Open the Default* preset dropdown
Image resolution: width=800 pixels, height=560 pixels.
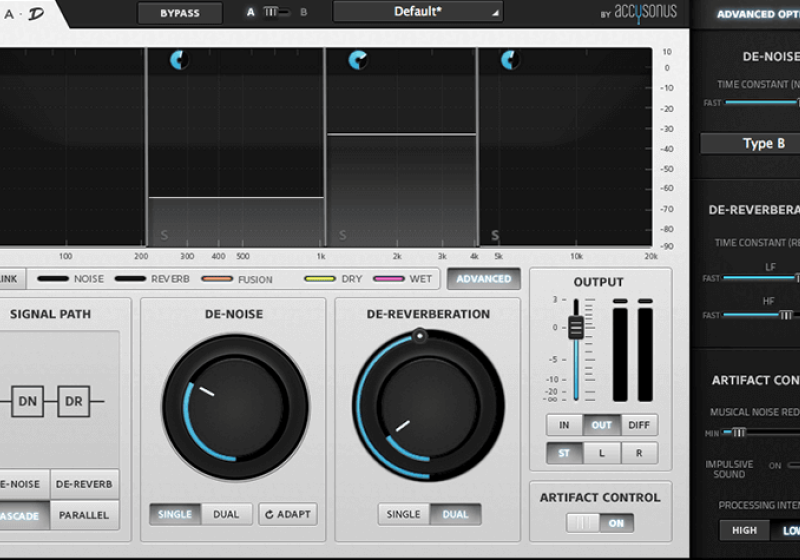click(x=418, y=12)
